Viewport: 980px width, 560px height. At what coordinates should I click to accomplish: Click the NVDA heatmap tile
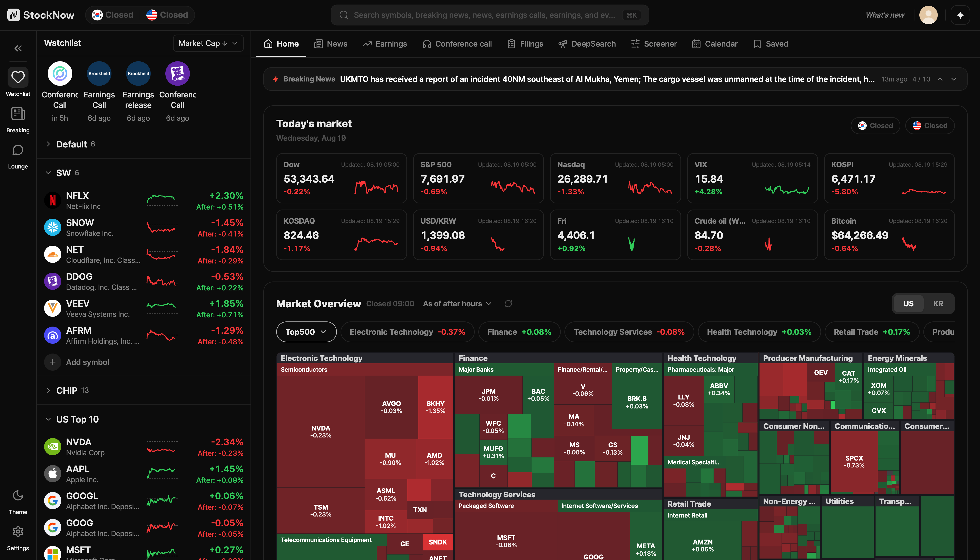point(321,432)
